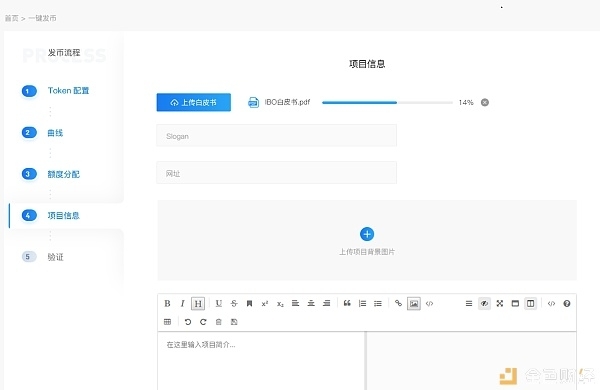This screenshot has height=390, width=600.
Task: Click the 项目信息 page heading
Action: click(367, 64)
